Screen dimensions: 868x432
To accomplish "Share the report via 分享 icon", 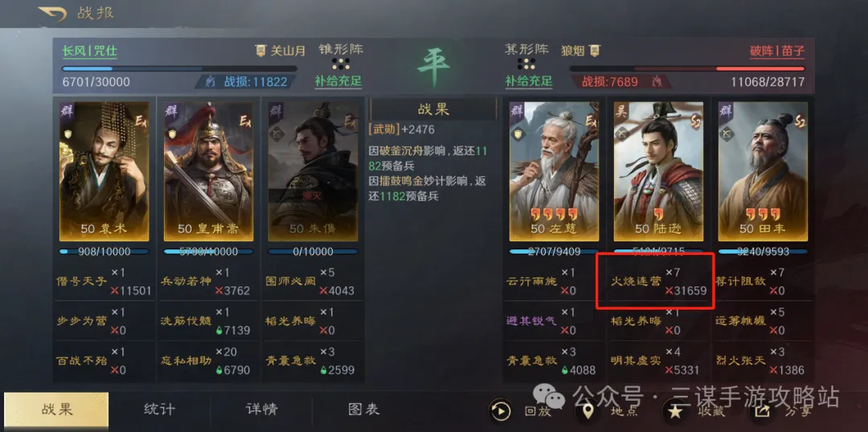I will (x=762, y=411).
